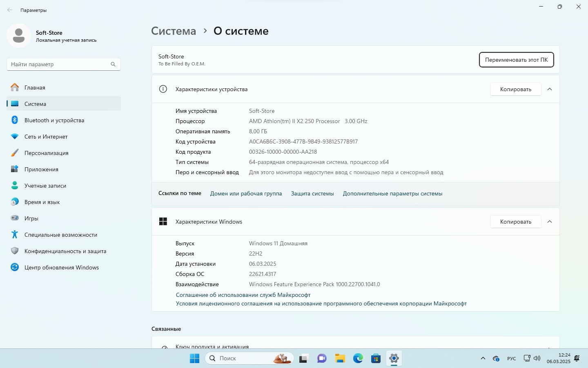Image resolution: width=588 pixels, height=368 pixels.
Task: Open the Приложения apps icon
Action: (x=15, y=169)
